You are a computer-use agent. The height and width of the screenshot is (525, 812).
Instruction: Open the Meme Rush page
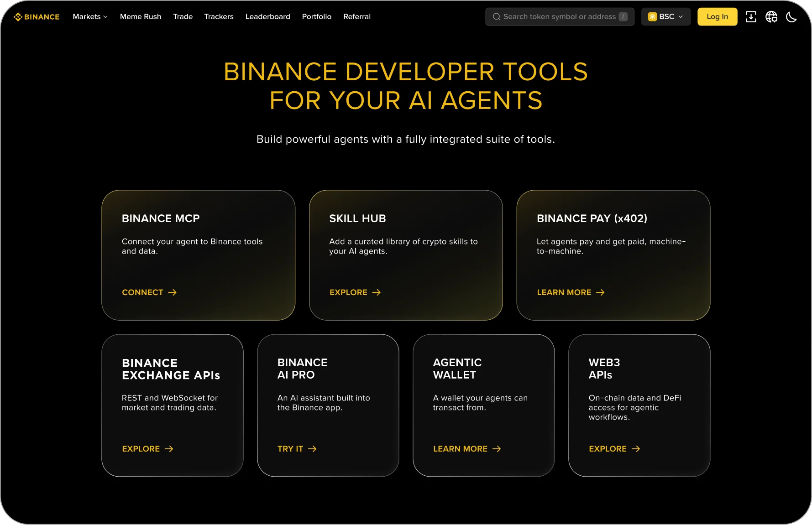(141, 17)
